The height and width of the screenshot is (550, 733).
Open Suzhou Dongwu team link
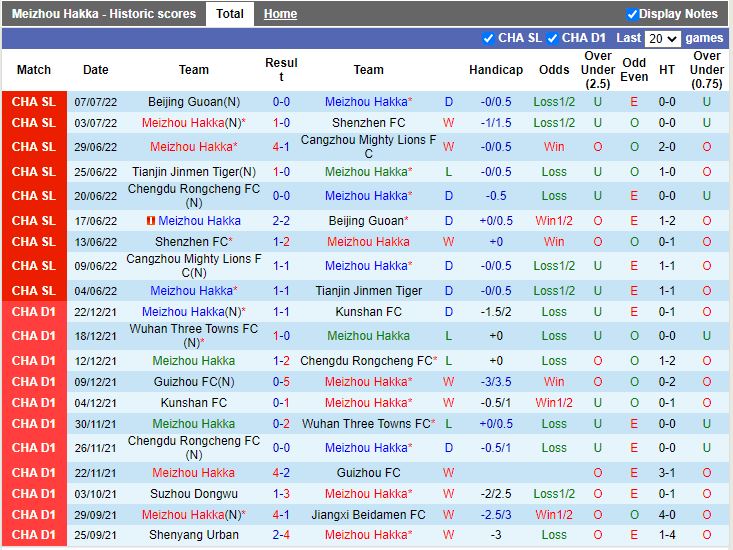tap(193, 494)
